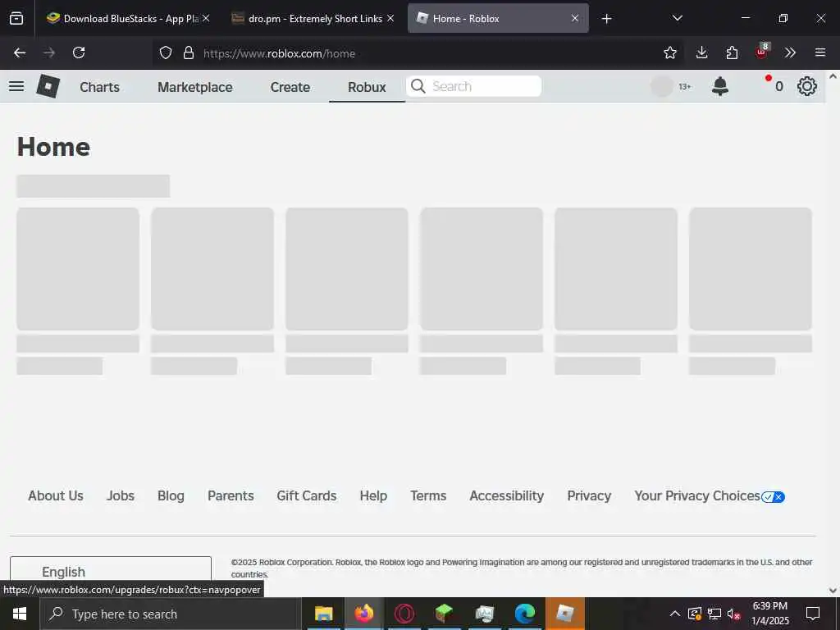Screen dimensions: 840x630
Task: Open the Roblox app in the taskbar
Action: (564, 614)
